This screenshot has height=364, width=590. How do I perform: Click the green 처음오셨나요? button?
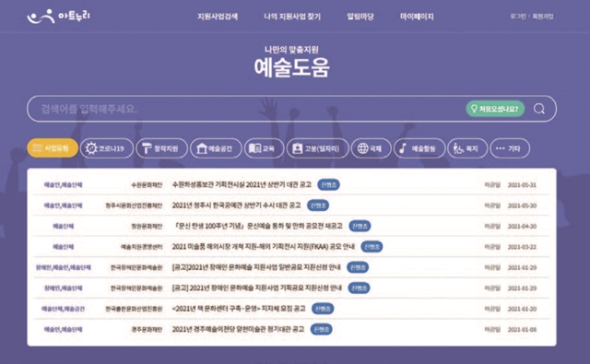(x=495, y=109)
